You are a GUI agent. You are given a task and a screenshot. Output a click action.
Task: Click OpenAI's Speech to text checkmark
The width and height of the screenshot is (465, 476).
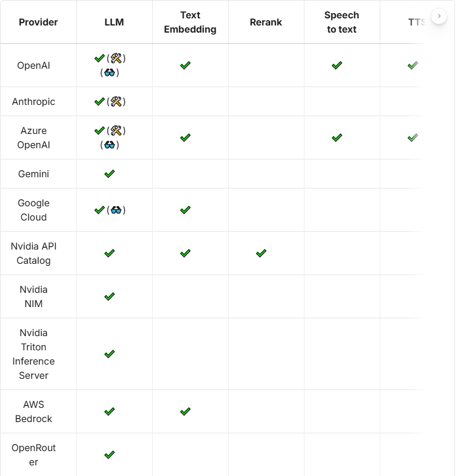point(337,65)
